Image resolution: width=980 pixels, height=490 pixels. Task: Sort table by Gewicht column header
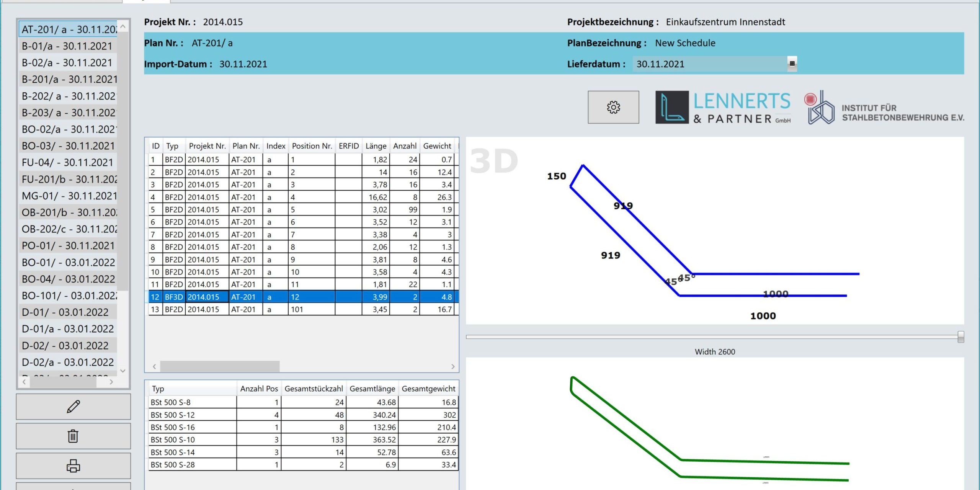(437, 146)
